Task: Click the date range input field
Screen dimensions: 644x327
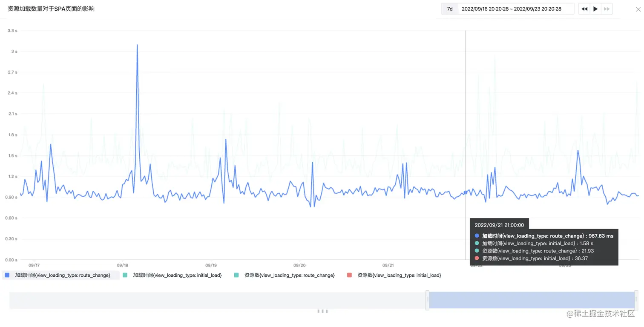Action: (x=516, y=9)
